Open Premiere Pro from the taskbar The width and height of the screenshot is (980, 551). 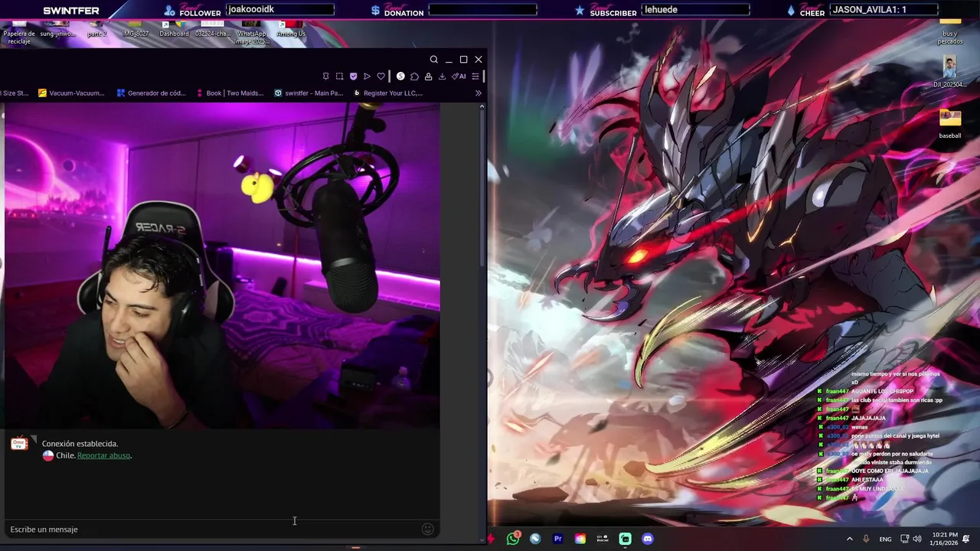(557, 539)
